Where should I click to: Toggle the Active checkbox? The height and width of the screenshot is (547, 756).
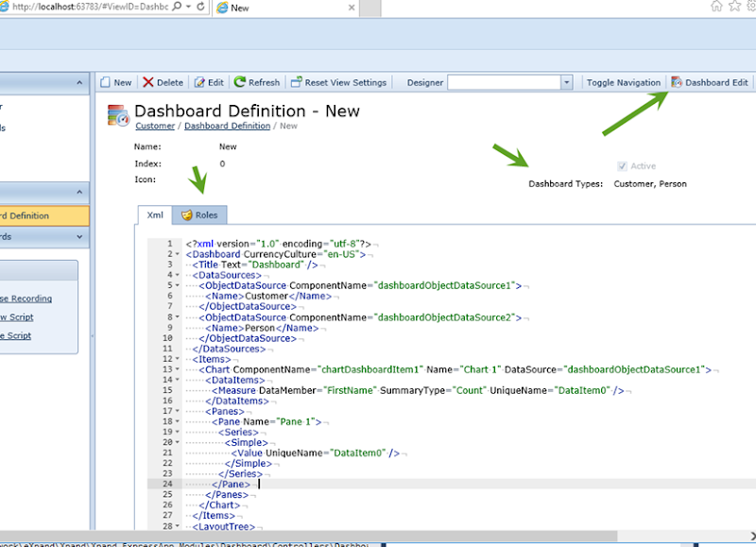tap(622, 165)
